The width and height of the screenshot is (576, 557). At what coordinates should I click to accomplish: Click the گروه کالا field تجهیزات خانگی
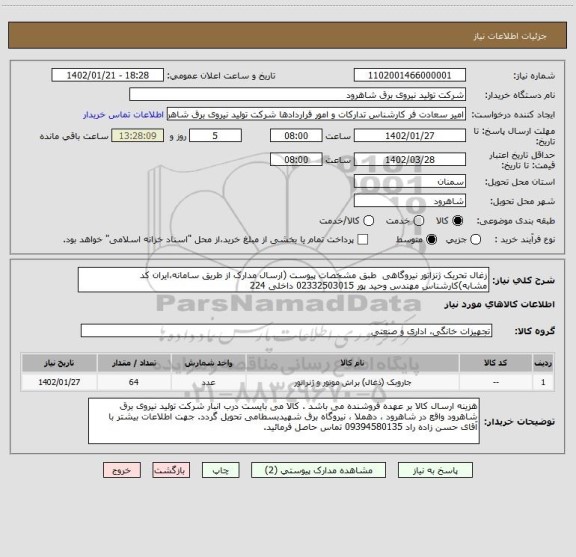pyautogui.click(x=286, y=331)
